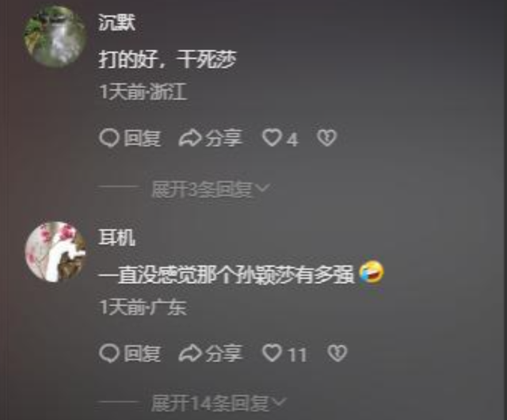Click chevron next to 展开3条回复
This screenshot has height=420, width=507.
[x=262, y=188]
